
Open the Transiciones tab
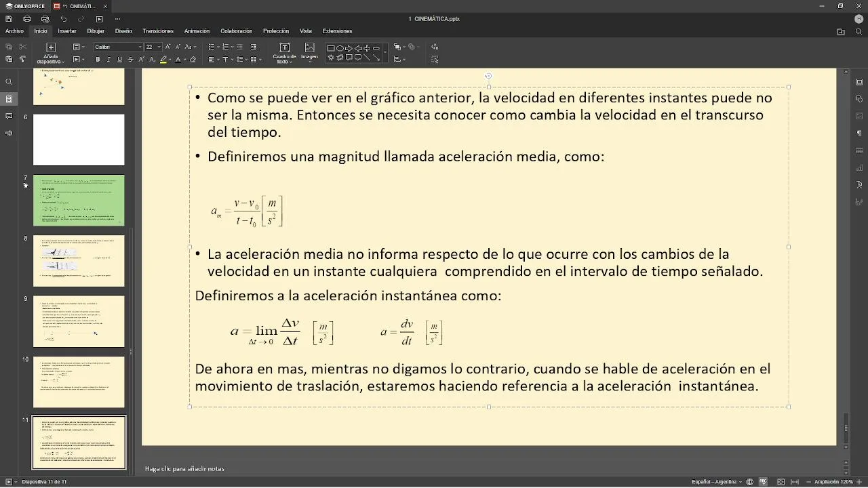pos(158,31)
